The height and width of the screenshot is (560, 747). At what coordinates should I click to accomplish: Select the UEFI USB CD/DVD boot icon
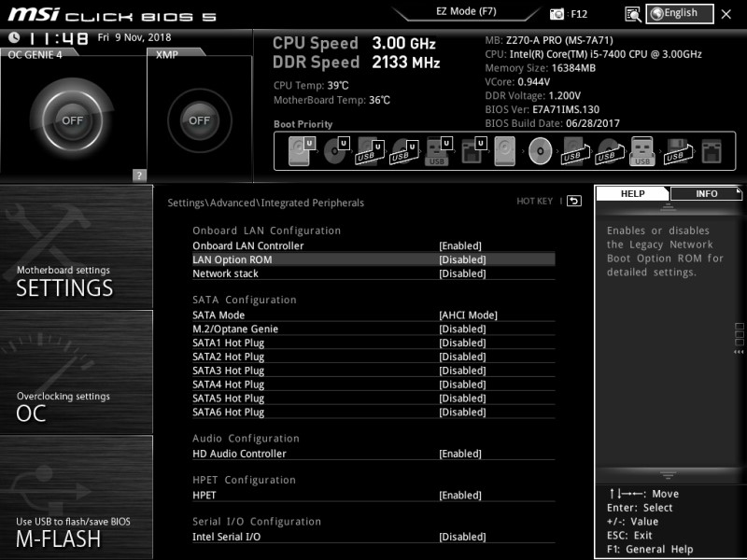click(404, 151)
